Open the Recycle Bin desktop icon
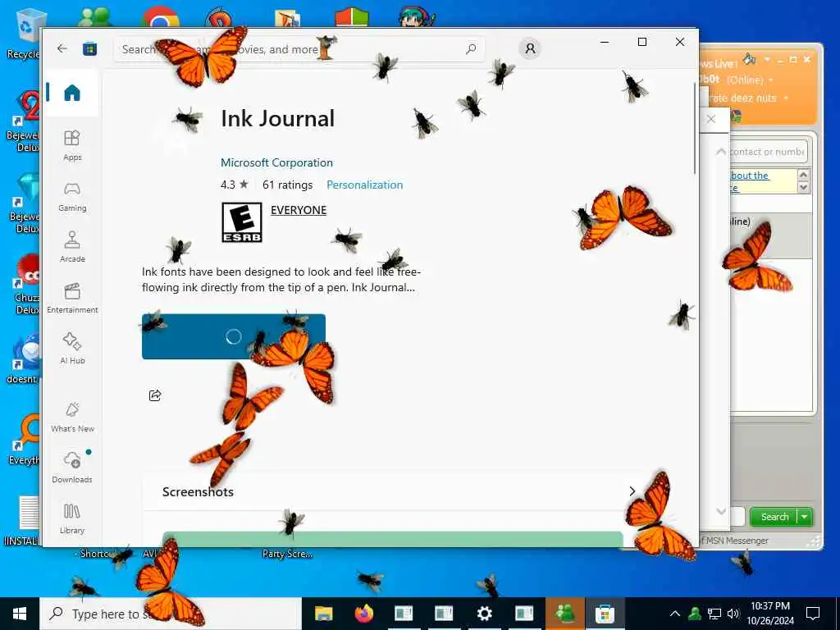 point(24,33)
